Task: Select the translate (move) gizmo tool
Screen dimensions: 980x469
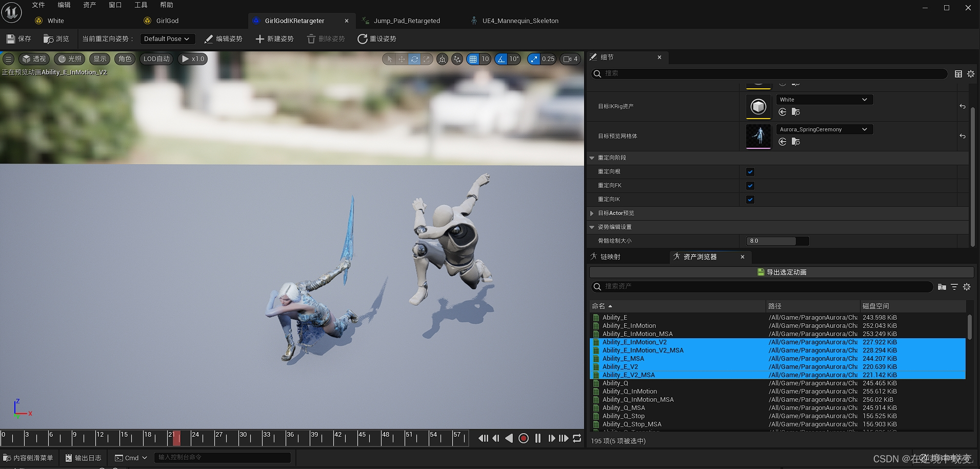Action: (402, 59)
